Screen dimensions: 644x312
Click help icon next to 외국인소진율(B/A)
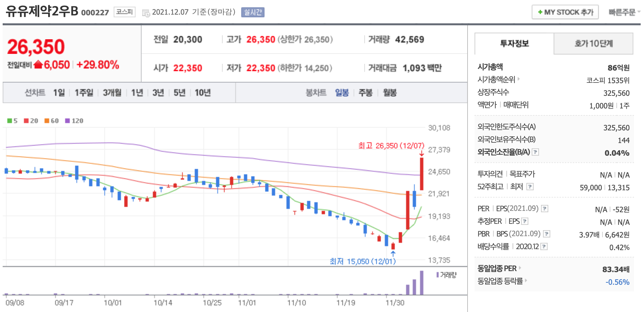535,152
